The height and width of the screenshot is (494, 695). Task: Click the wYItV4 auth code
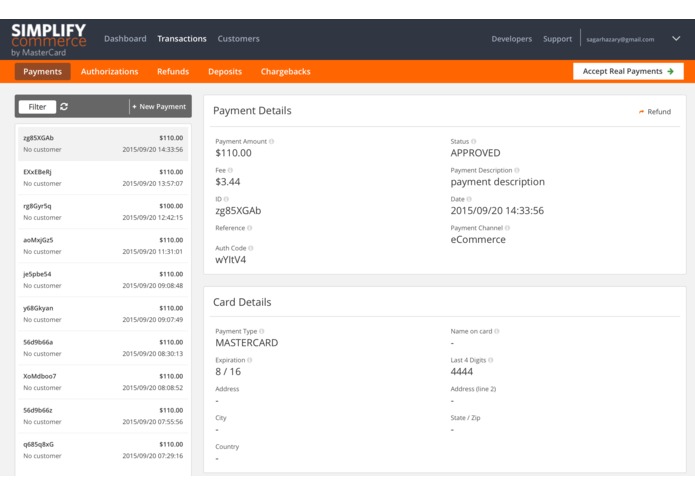(230, 260)
